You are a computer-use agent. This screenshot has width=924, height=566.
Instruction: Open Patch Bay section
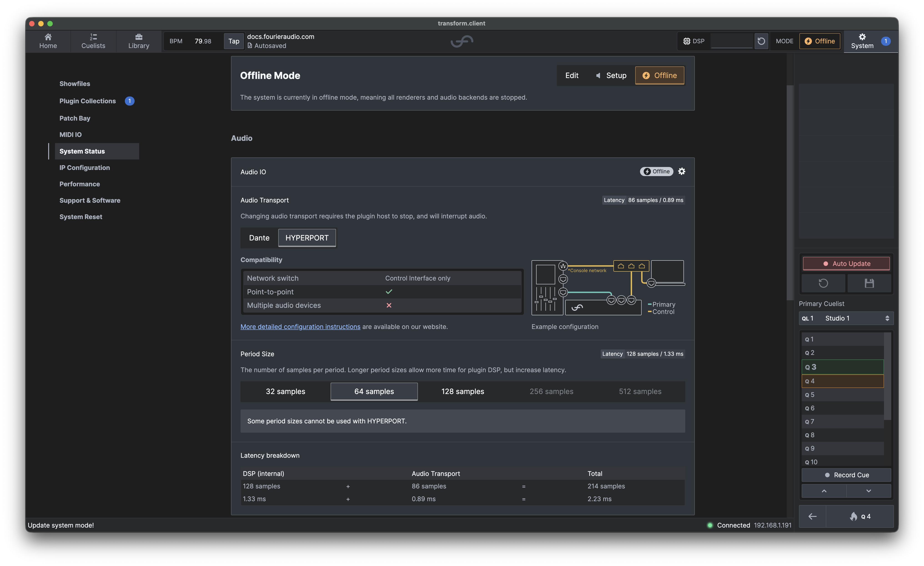point(75,118)
